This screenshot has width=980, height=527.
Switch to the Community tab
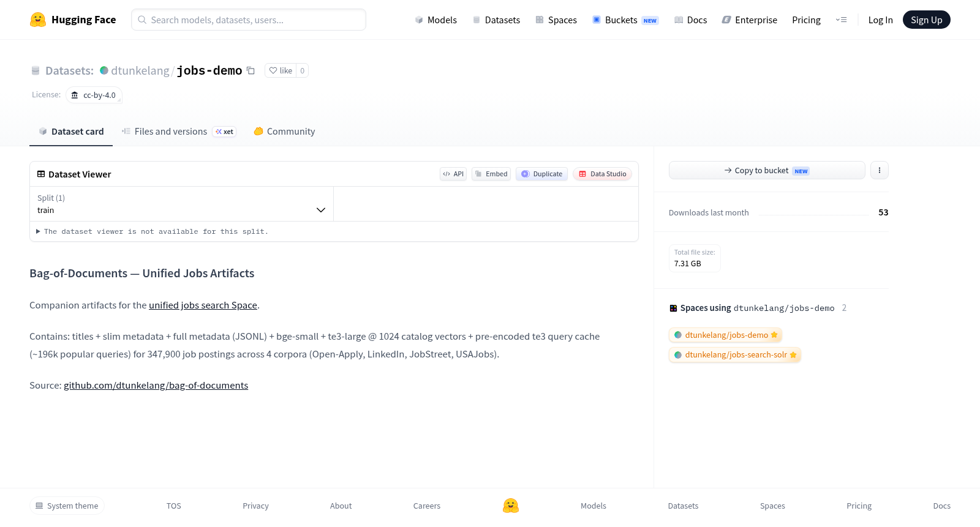pyautogui.click(x=284, y=132)
